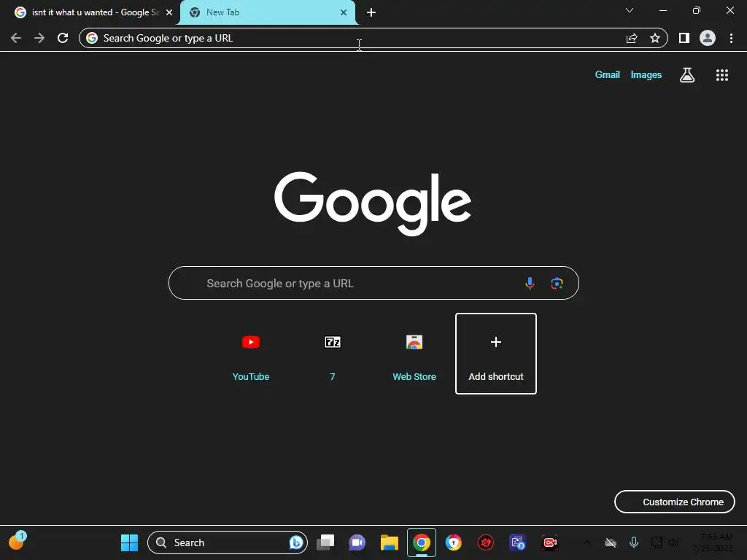Viewport: 747px width, 560px height.
Task: Open Task View on the taskbar
Action: pyautogui.click(x=325, y=542)
